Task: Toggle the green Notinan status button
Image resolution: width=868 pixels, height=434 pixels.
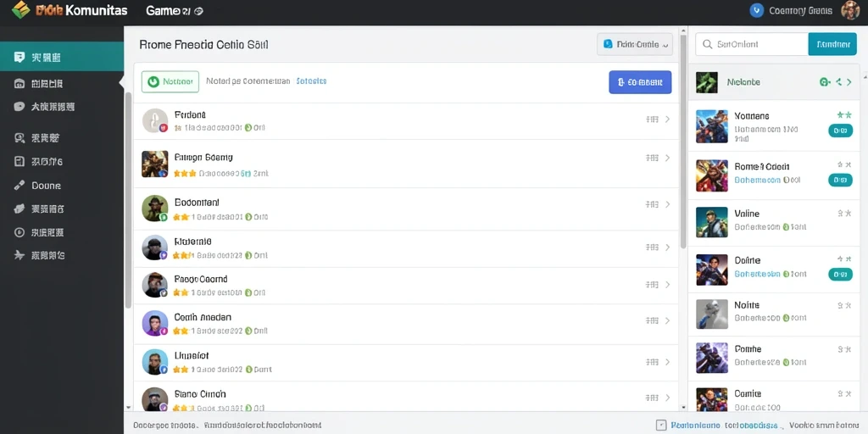Action: point(170,81)
